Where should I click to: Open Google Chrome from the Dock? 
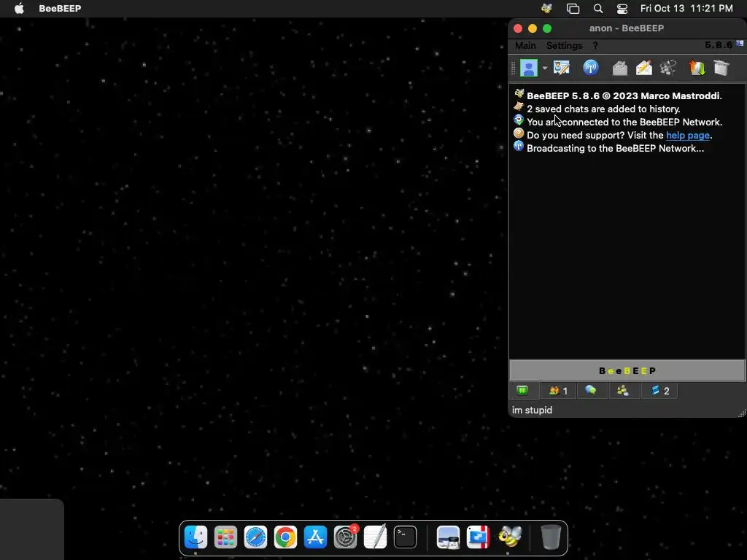point(285,537)
